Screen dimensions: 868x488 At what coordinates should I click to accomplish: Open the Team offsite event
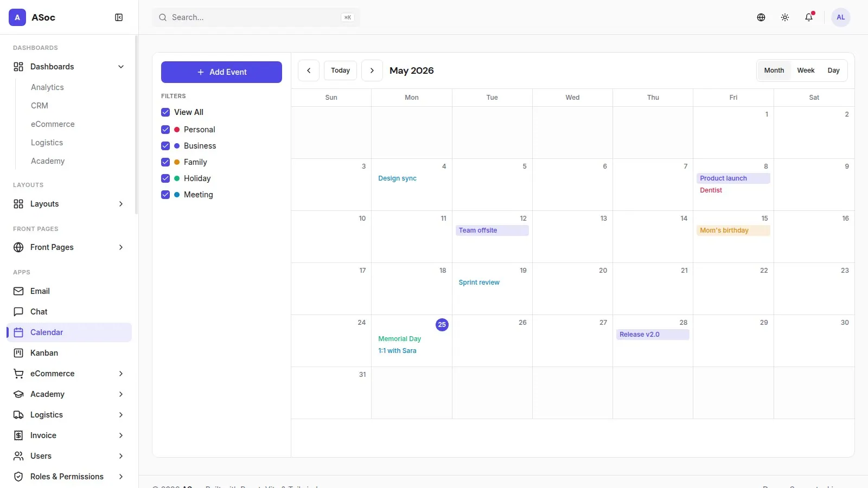(x=492, y=230)
